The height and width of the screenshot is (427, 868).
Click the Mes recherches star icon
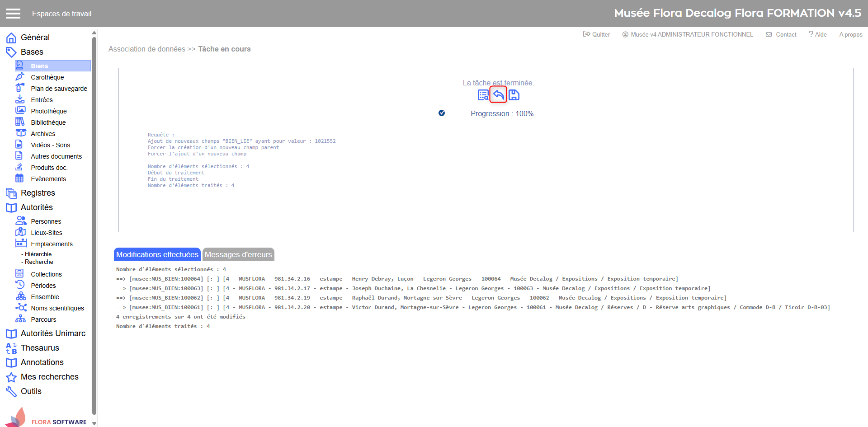click(x=11, y=377)
